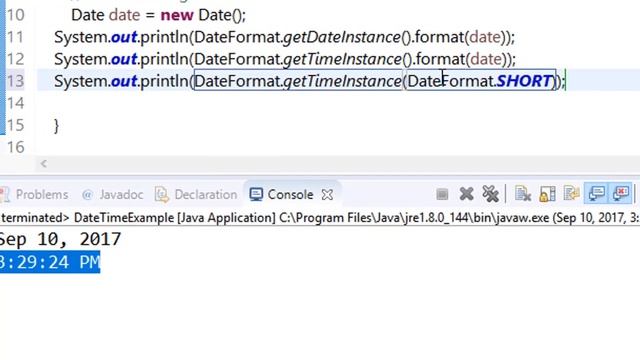Click the editor horizontal scrollbar left arrow
The height and width of the screenshot is (360, 640).
click(44, 164)
